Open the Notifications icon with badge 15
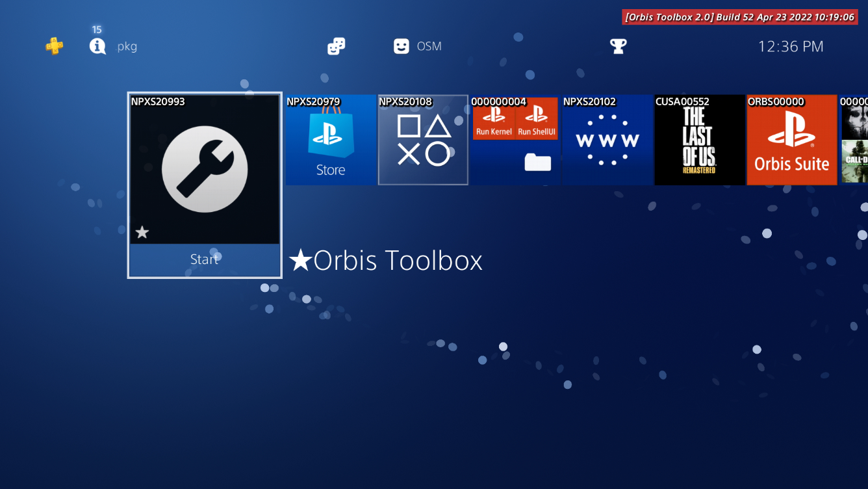 tap(97, 46)
